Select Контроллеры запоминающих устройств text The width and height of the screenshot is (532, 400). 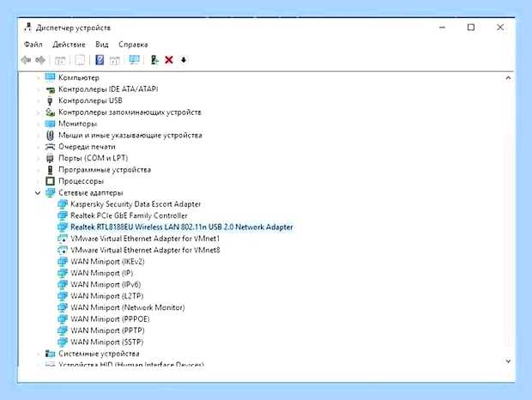click(x=130, y=112)
